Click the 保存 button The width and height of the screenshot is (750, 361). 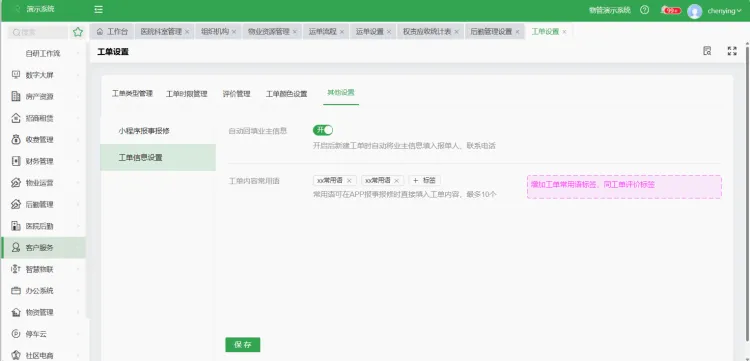click(243, 345)
